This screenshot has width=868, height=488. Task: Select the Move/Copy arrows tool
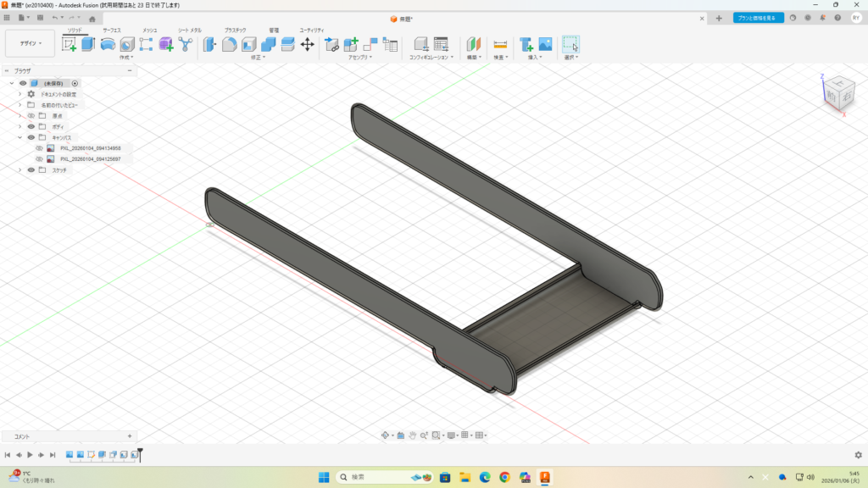[x=307, y=44]
